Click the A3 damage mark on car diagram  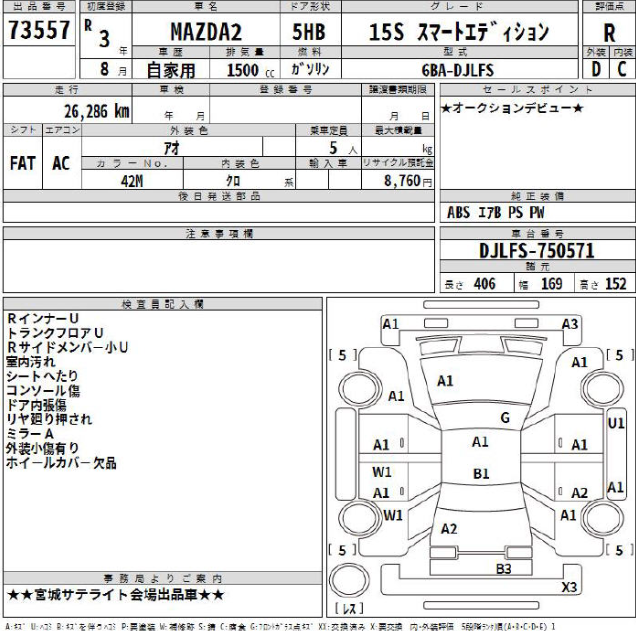(x=570, y=323)
